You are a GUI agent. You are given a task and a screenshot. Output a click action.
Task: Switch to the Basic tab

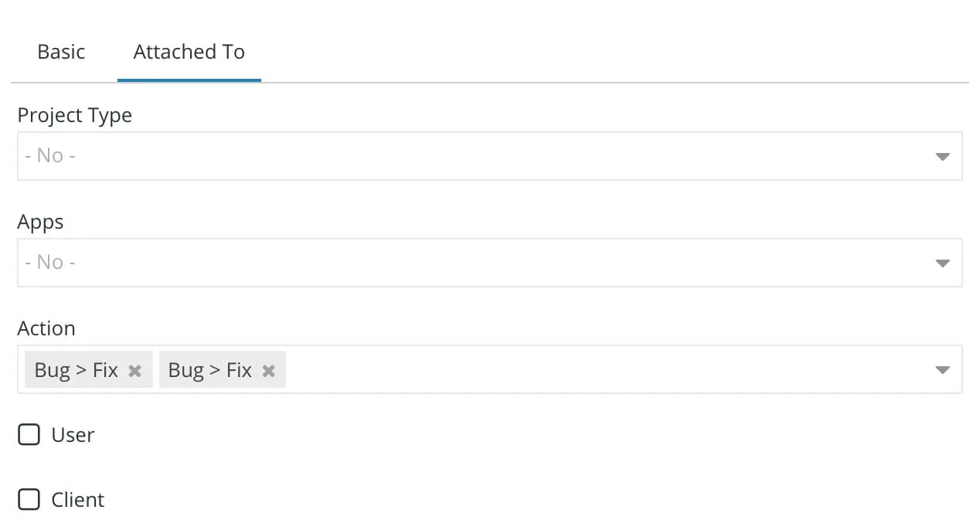pyautogui.click(x=61, y=52)
